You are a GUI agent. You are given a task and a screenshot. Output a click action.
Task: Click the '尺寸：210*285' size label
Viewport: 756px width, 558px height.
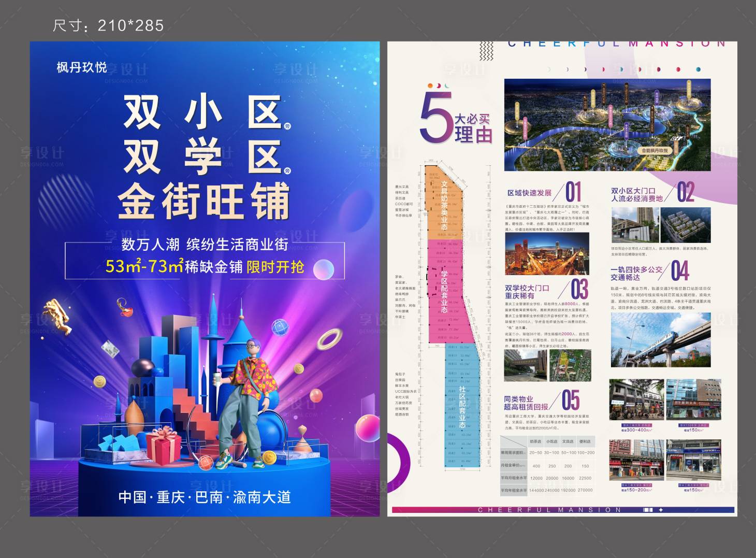[108, 25]
